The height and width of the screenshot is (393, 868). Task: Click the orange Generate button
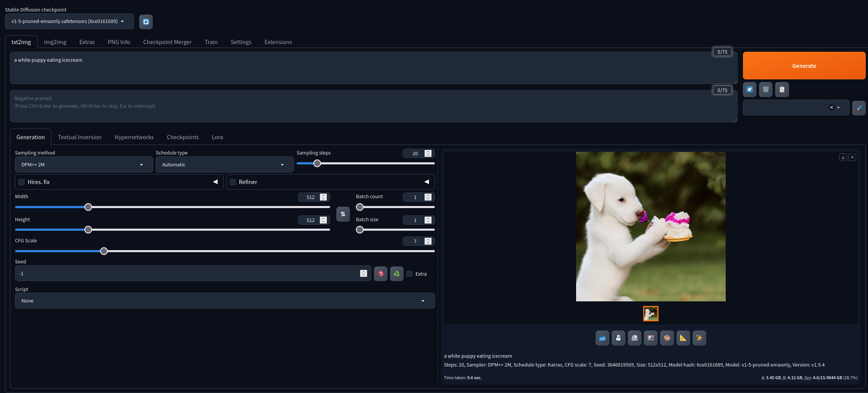pyautogui.click(x=804, y=66)
